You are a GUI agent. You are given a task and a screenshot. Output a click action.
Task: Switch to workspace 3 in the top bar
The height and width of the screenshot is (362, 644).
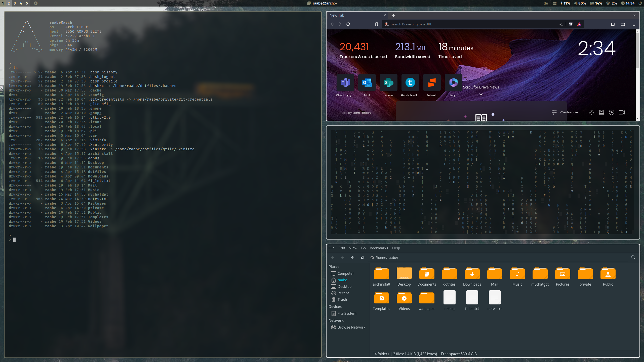coord(15,3)
